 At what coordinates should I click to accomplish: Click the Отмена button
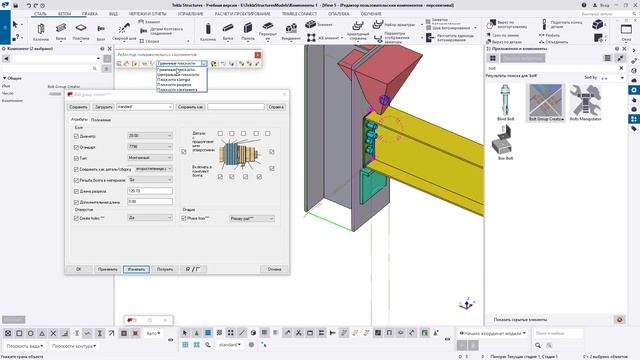click(x=275, y=269)
